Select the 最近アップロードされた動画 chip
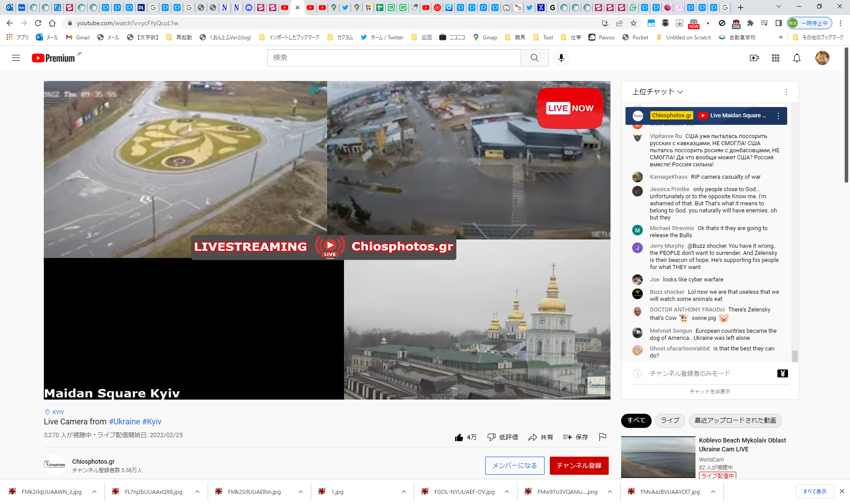 pos(735,420)
